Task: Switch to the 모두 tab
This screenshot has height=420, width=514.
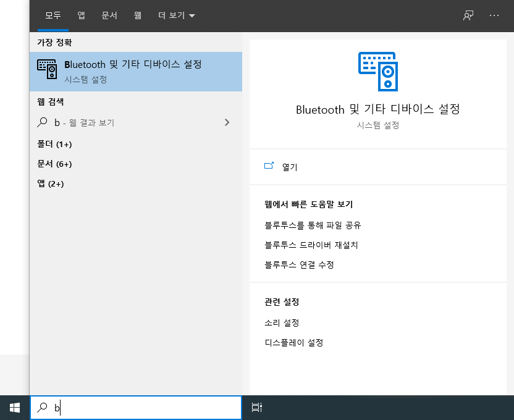Action: point(53,15)
